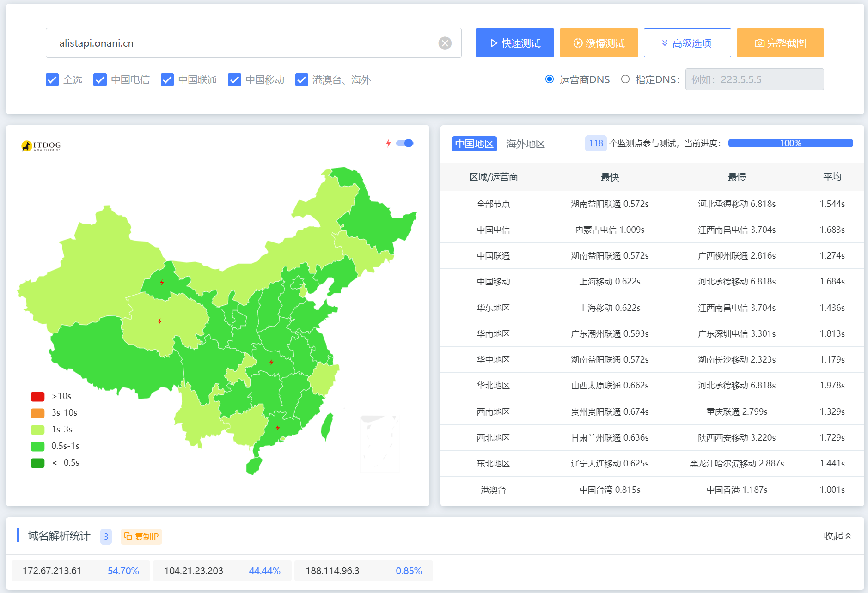Click the 最慢 column header
This screenshot has width=868, height=593.
737,177
